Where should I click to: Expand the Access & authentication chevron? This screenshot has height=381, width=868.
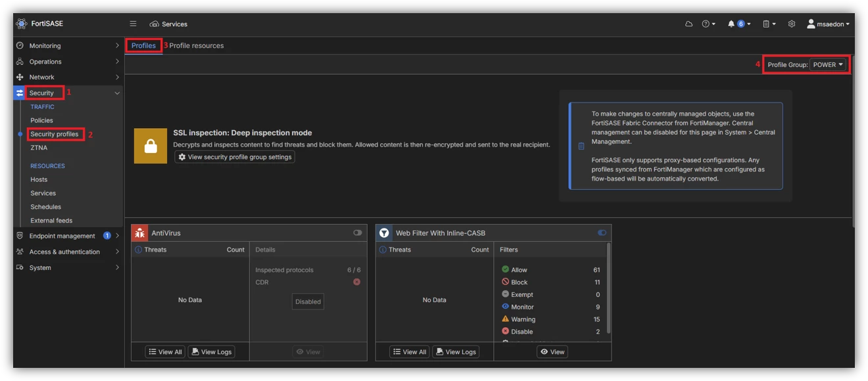point(117,252)
